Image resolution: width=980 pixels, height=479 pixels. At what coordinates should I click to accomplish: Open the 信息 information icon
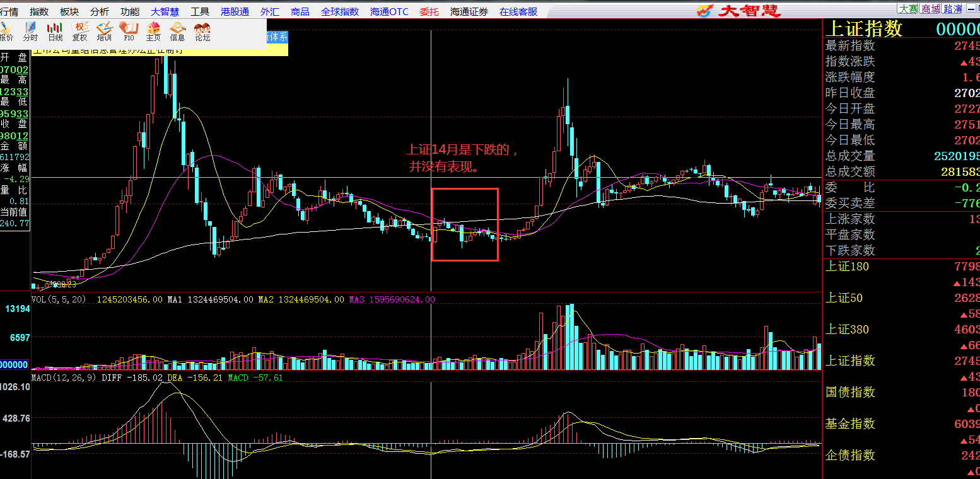point(178,32)
